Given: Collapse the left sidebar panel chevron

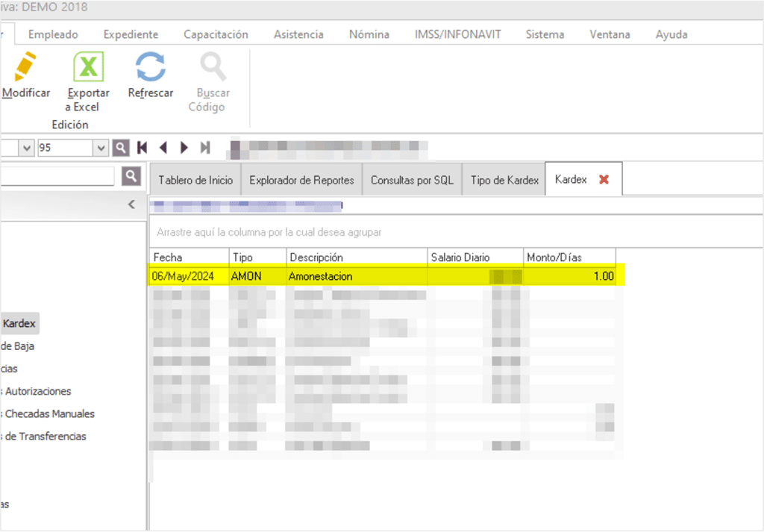Looking at the screenshot, I should click(131, 204).
